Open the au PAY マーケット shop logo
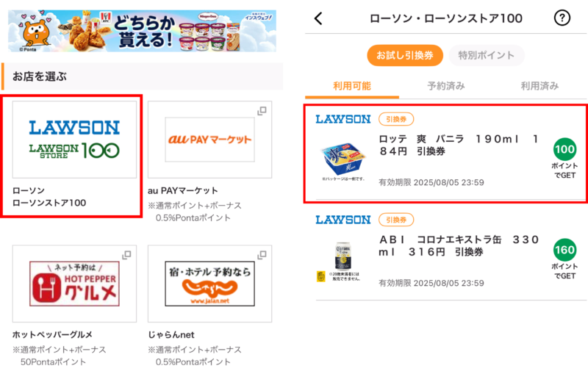This screenshot has height=385, width=588. pos(209,140)
